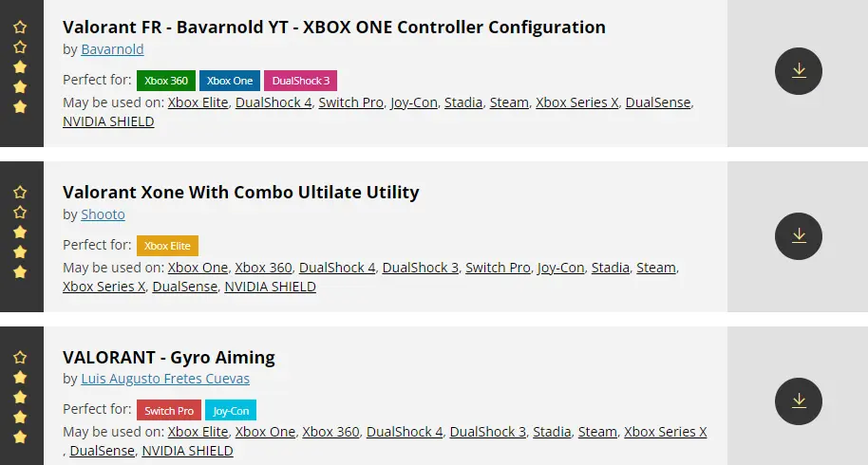This screenshot has width=868, height=465.
Task: Download the Bavarnold XBOX ONE Controller Configuration
Action: pyautogui.click(x=799, y=71)
